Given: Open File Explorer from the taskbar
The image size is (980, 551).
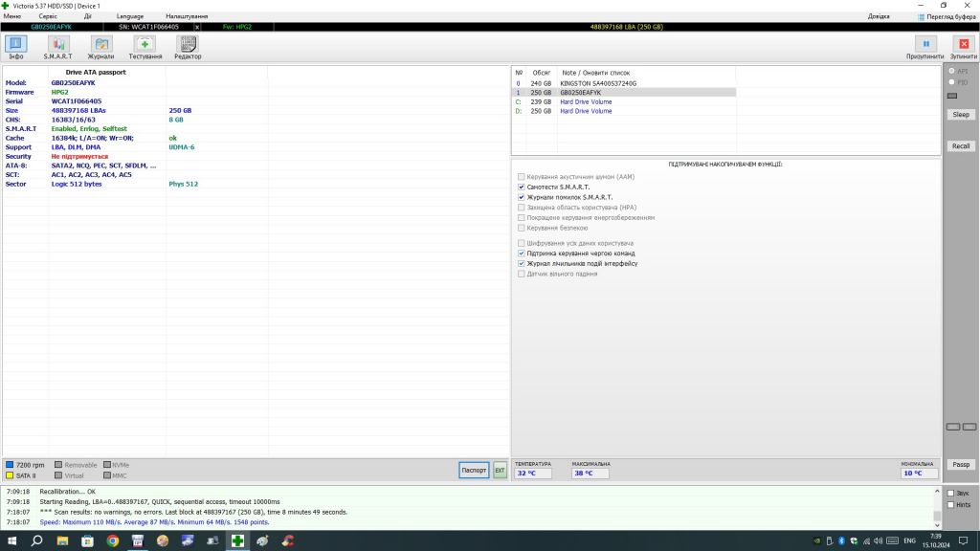Looking at the screenshot, I should (x=62, y=541).
